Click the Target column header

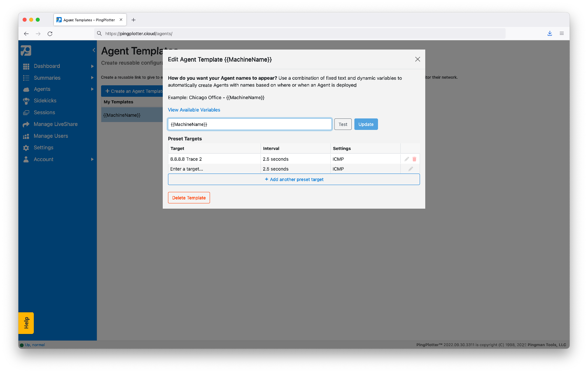[214, 149]
